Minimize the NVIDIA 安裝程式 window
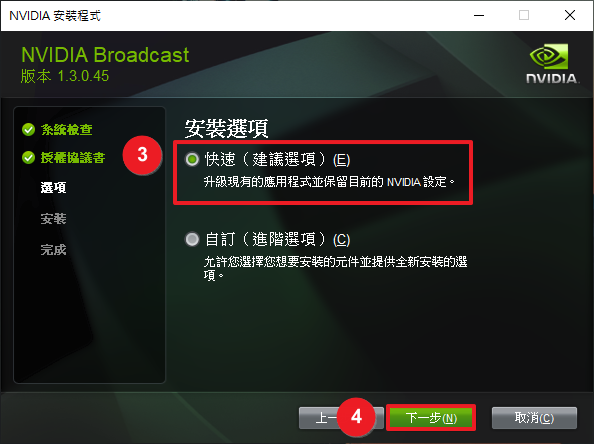The height and width of the screenshot is (444, 594). [479, 15]
